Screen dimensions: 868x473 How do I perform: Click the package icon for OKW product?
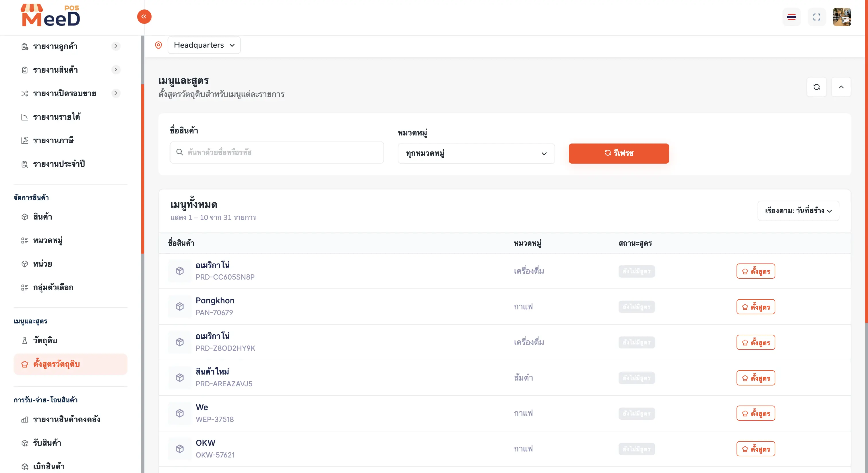180,449
